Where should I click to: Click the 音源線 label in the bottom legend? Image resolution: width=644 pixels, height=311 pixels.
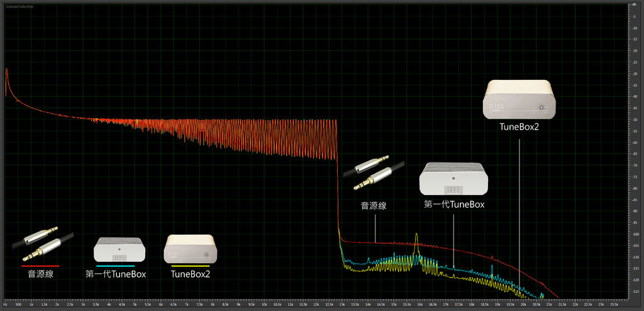[x=40, y=274]
